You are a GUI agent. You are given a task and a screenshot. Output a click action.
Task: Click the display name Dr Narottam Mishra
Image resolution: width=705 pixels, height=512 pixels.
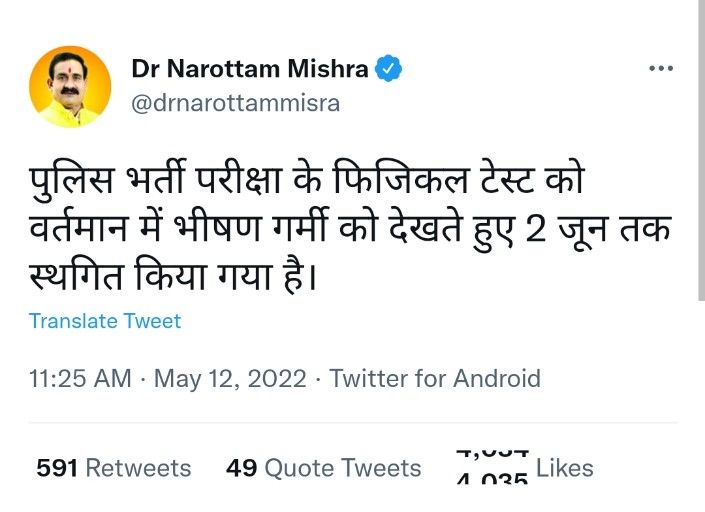coord(250,69)
